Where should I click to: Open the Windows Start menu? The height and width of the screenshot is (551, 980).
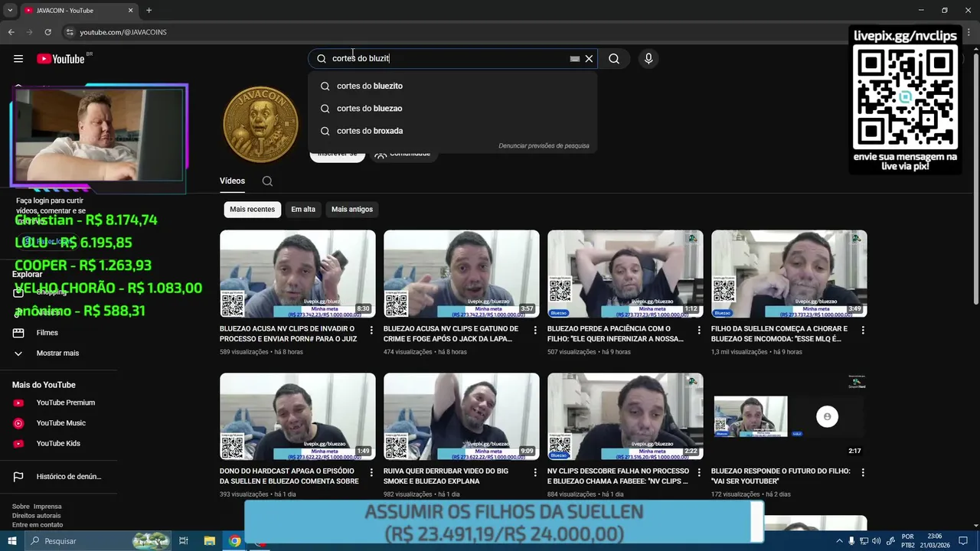[x=11, y=541]
